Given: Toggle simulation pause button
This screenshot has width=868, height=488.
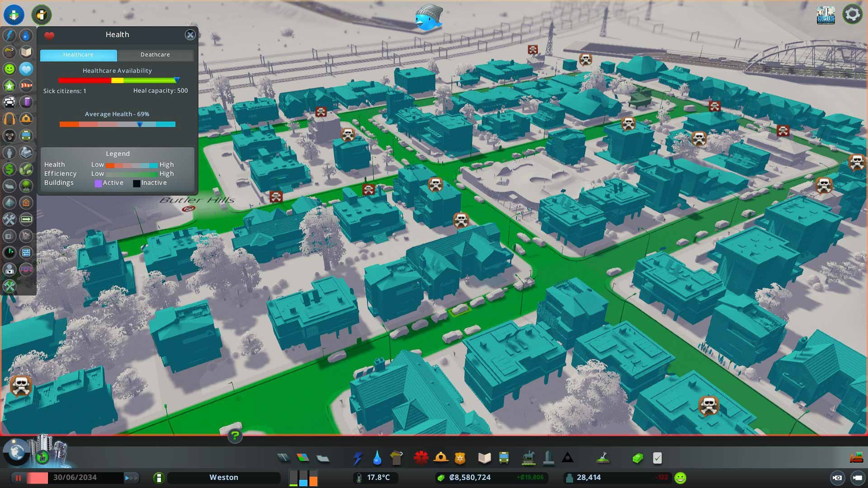Looking at the screenshot, I should tap(19, 478).
